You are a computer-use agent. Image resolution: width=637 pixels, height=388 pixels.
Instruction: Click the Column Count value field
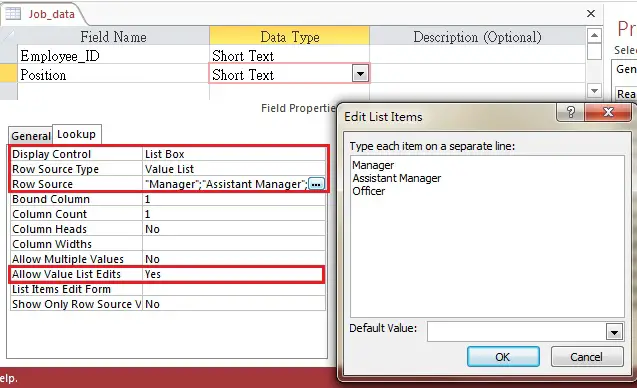point(234,214)
